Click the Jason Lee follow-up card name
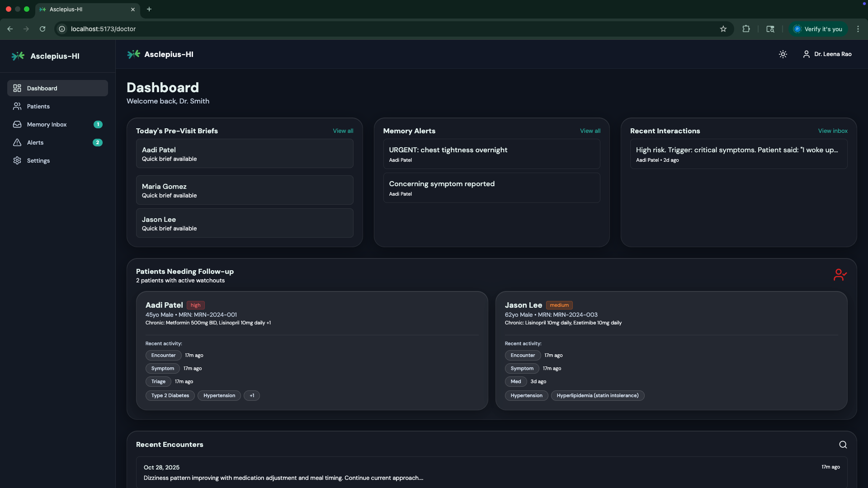Viewport: 868px width, 488px height. 523,305
